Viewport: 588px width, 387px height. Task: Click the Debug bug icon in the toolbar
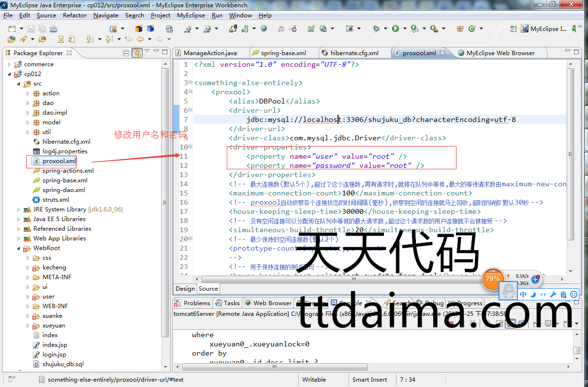coord(376,29)
